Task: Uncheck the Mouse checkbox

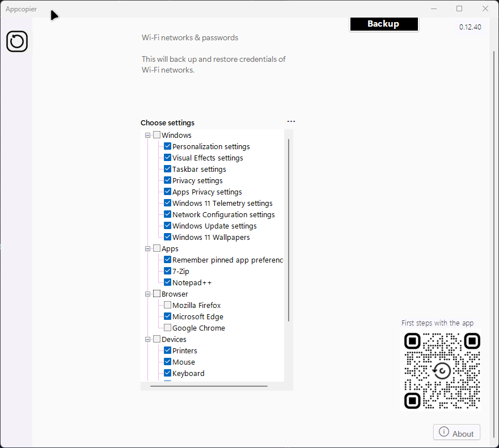Action: (168, 362)
